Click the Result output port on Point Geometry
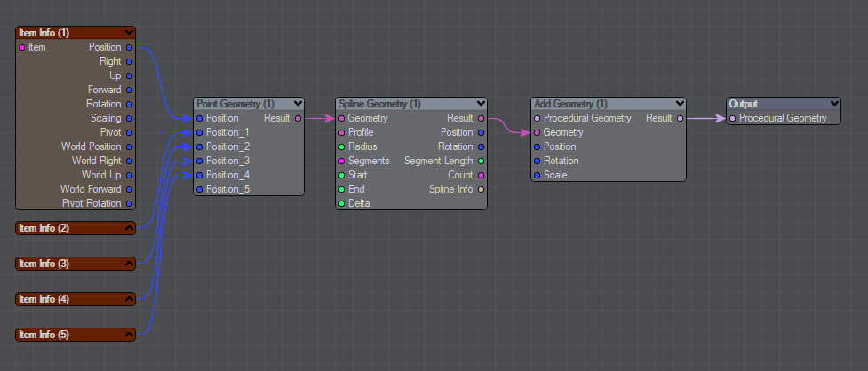868x371 pixels. (x=298, y=118)
